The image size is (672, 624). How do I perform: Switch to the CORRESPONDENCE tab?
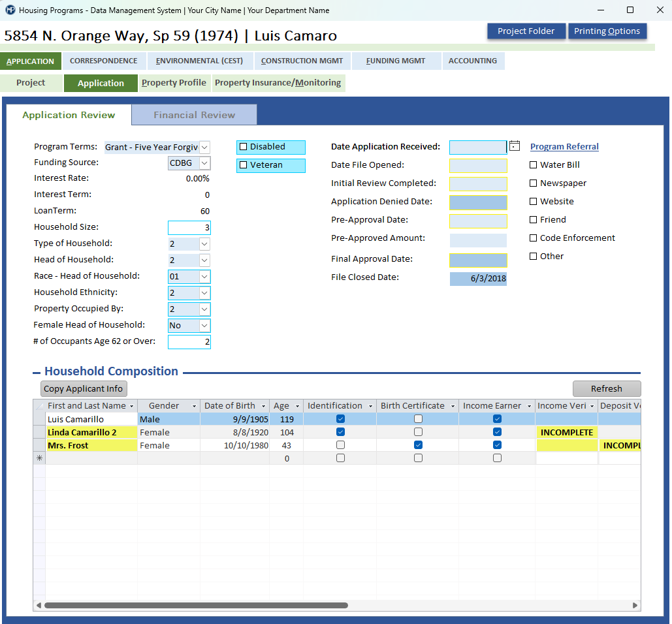coord(104,61)
